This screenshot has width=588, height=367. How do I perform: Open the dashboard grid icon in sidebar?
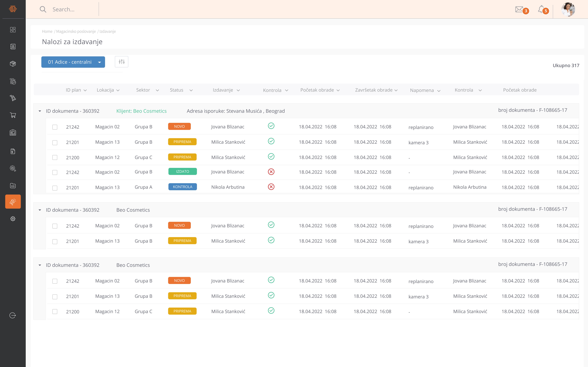pos(13,30)
